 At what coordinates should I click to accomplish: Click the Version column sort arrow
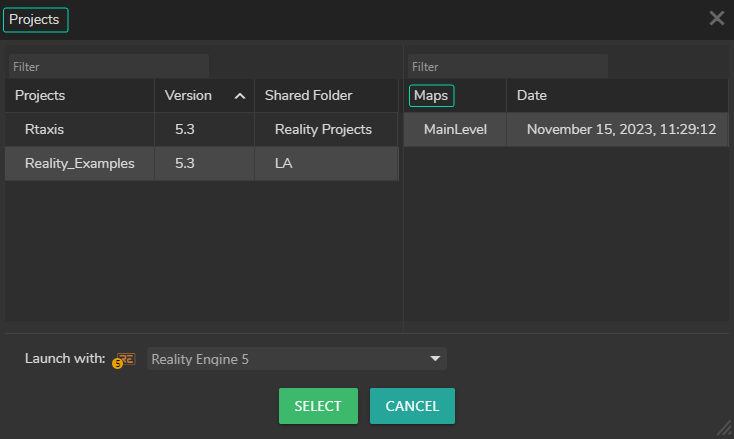click(239, 96)
